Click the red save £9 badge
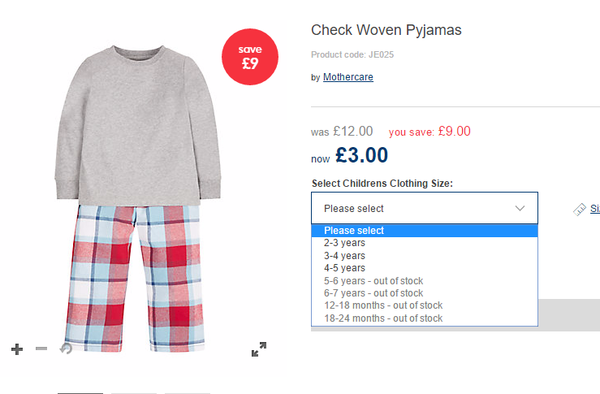Screen dimensions: 600x394 (x=250, y=57)
